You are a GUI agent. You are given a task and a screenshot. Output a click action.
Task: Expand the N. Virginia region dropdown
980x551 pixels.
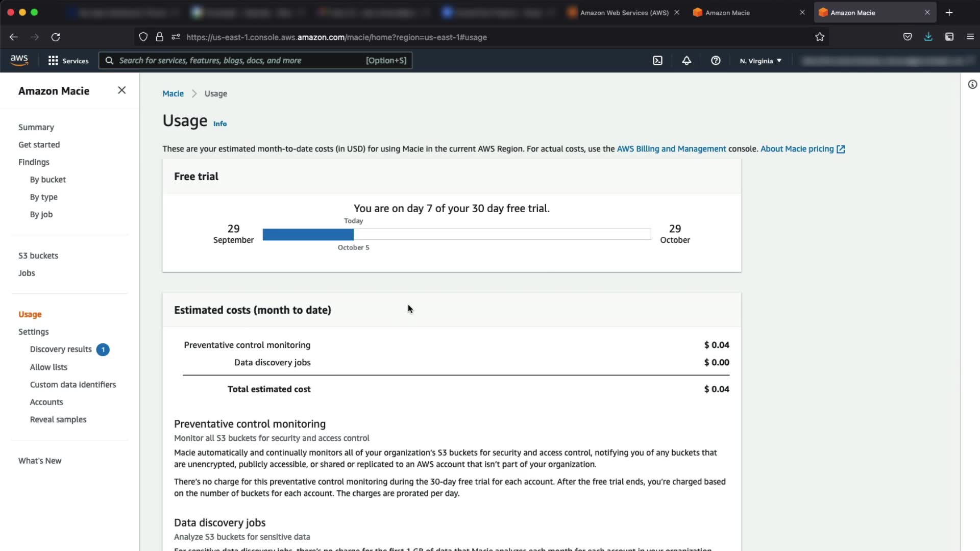tap(761, 61)
